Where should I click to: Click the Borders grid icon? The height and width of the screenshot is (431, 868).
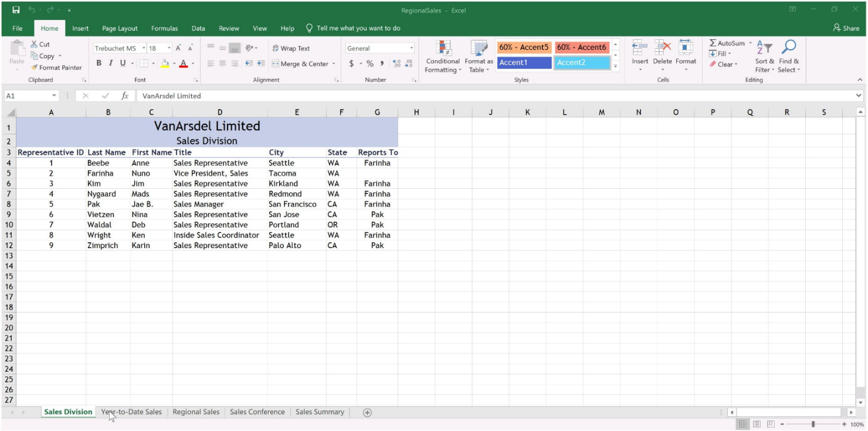coord(144,63)
